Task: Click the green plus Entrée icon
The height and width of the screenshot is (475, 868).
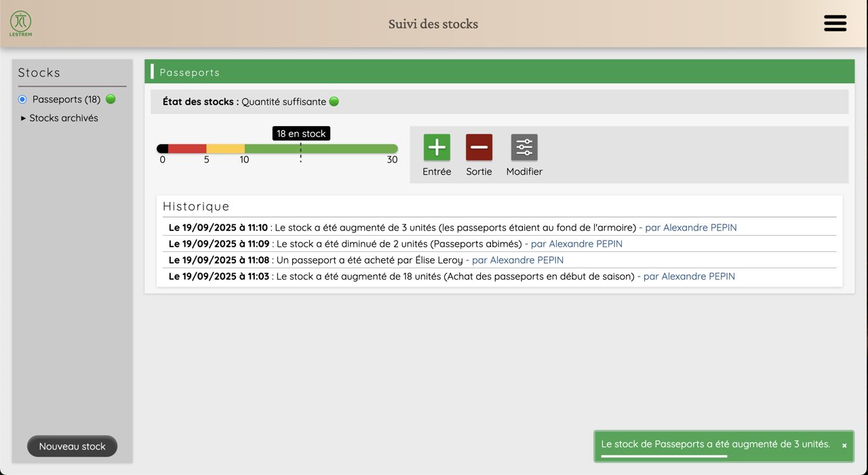Action: 437,147
